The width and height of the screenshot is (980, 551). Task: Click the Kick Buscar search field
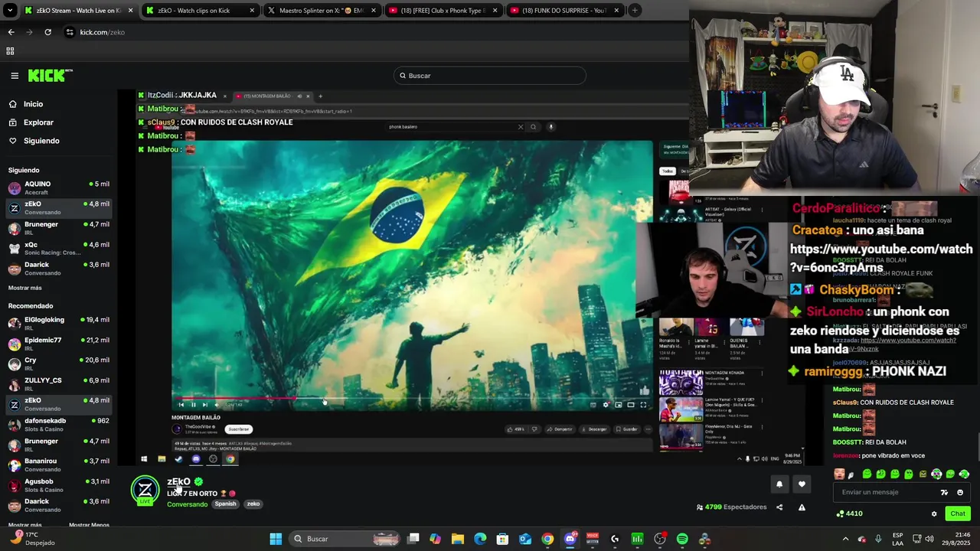point(490,76)
